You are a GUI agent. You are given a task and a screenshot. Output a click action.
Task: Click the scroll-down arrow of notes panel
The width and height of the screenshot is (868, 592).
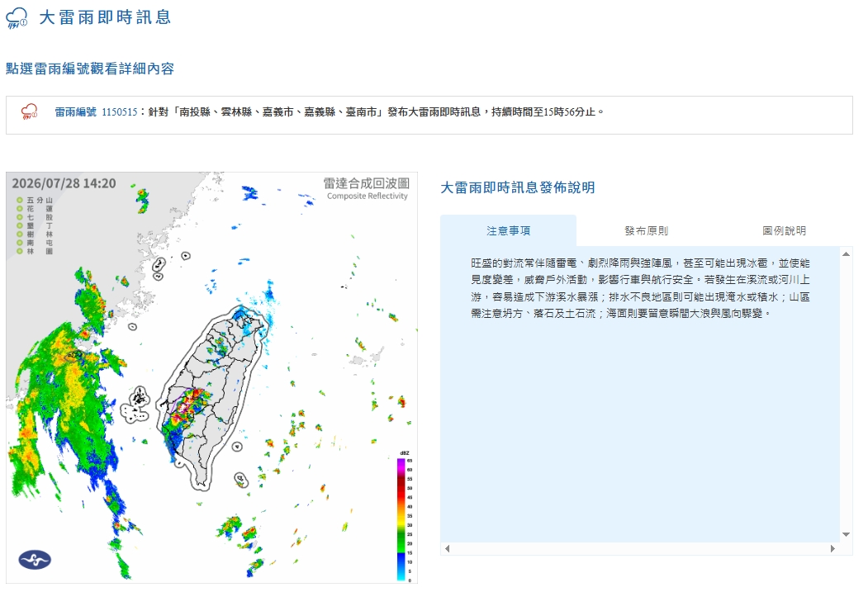point(846,534)
